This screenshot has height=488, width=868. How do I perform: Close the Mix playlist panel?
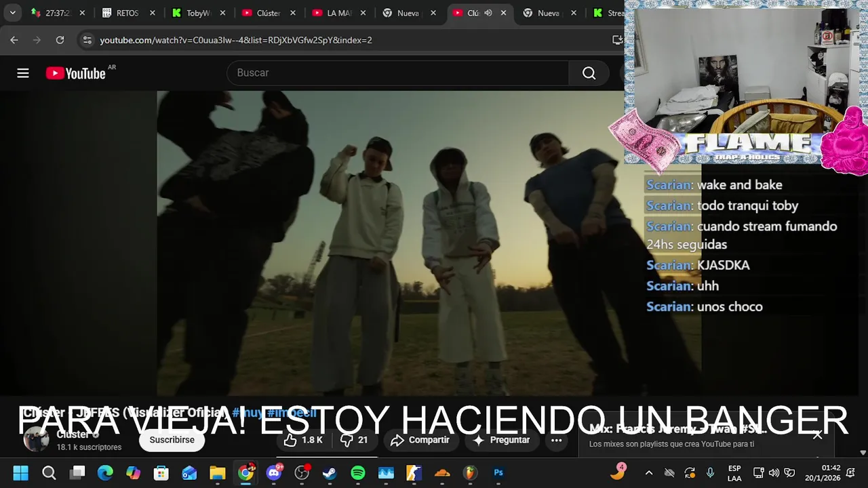[818, 435]
